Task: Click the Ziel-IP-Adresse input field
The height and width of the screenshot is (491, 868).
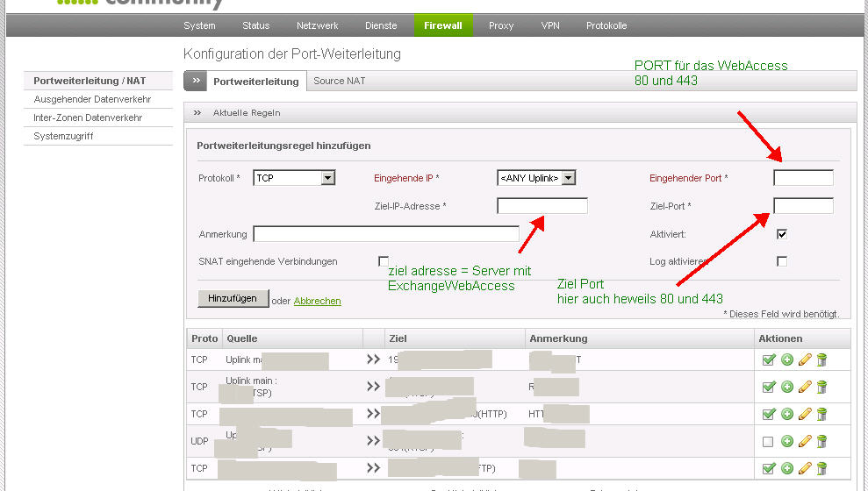Action: coord(542,206)
